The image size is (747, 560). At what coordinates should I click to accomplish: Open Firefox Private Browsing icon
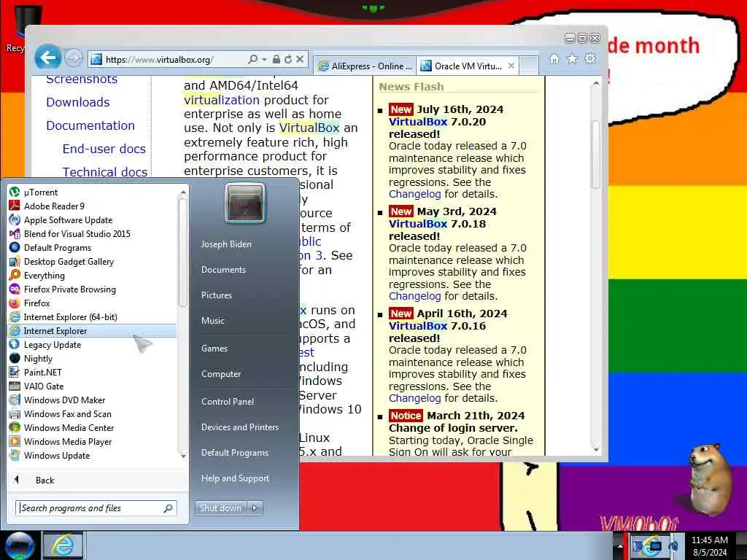[15, 289]
